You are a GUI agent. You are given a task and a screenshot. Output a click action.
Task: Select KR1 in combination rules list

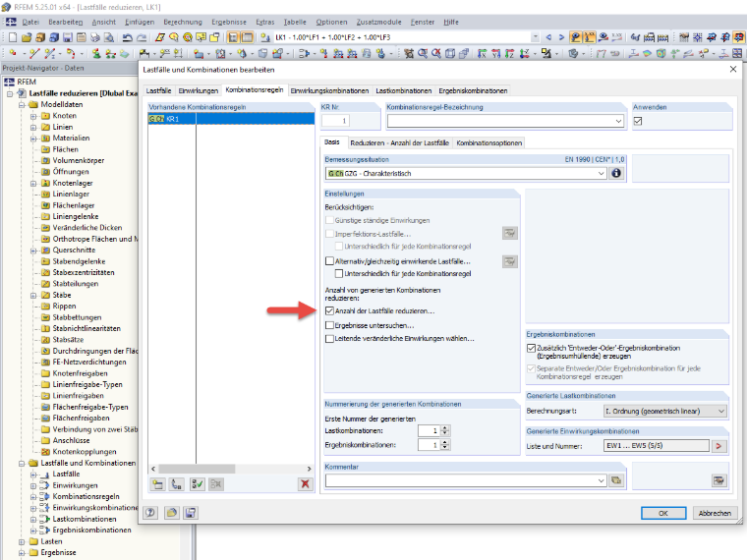coord(231,119)
